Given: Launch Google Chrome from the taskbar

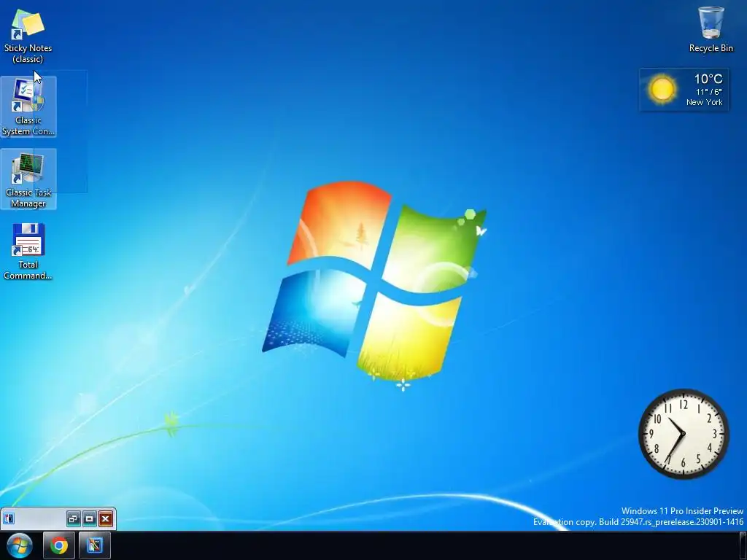Looking at the screenshot, I should [x=59, y=545].
